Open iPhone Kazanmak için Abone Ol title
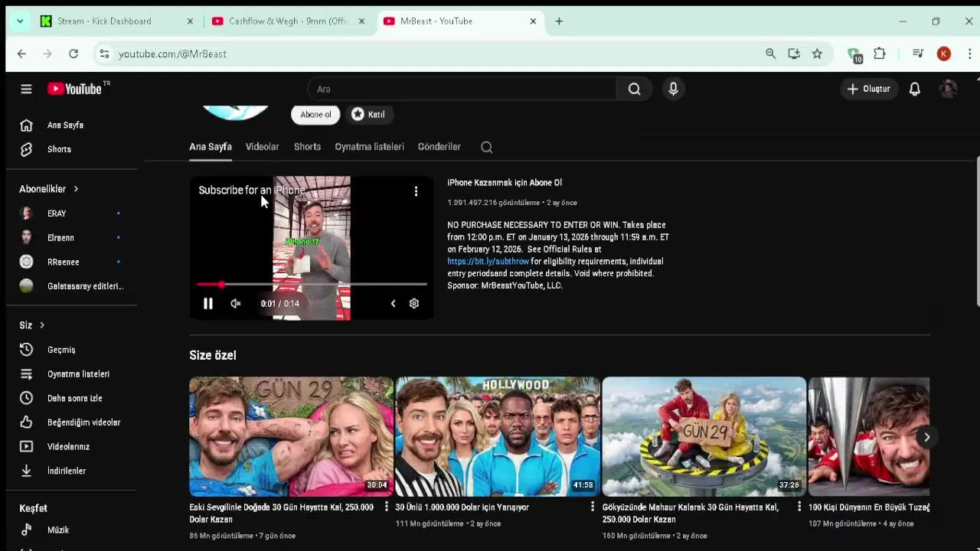Viewport: 980px width, 551px height. pyautogui.click(x=505, y=183)
